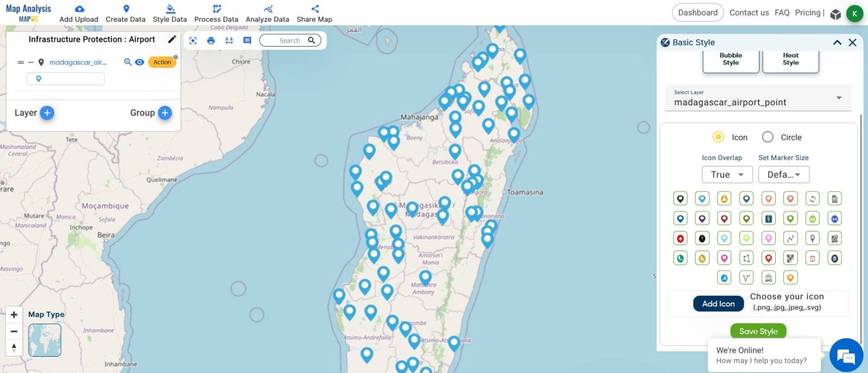Image resolution: width=868 pixels, height=373 pixels.
Task: Select the Icon radio option
Action: (718, 137)
